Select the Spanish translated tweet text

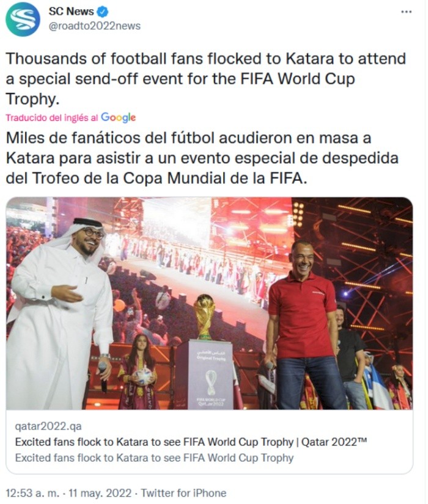tap(202, 159)
